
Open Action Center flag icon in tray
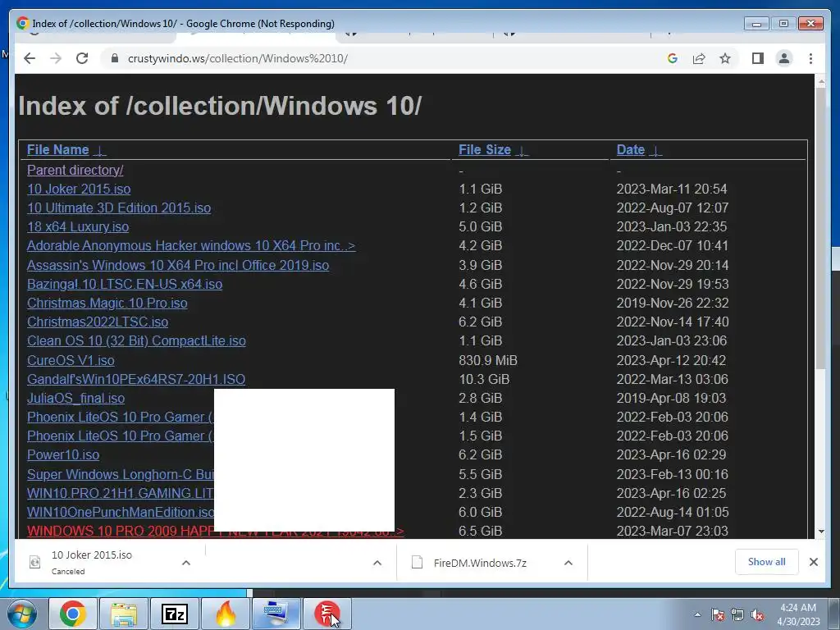(717, 615)
